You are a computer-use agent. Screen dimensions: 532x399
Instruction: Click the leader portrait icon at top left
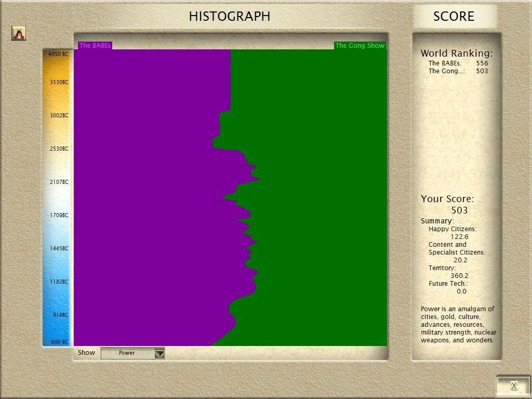click(x=19, y=33)
